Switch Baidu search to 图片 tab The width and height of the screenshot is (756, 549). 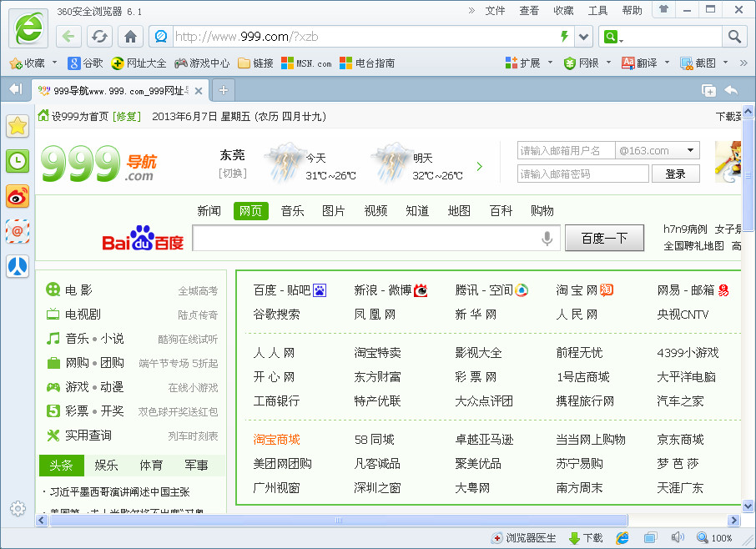(334, 210)
